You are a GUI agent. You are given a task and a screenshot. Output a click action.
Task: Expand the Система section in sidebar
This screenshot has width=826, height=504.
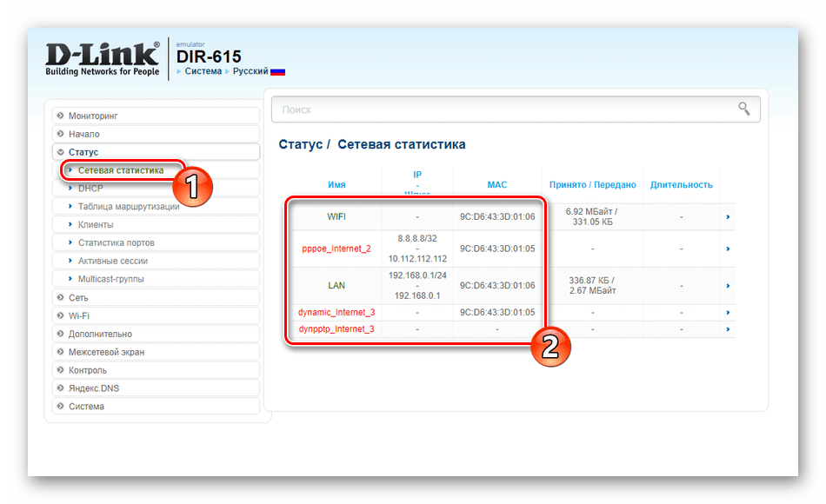point(156,406)
